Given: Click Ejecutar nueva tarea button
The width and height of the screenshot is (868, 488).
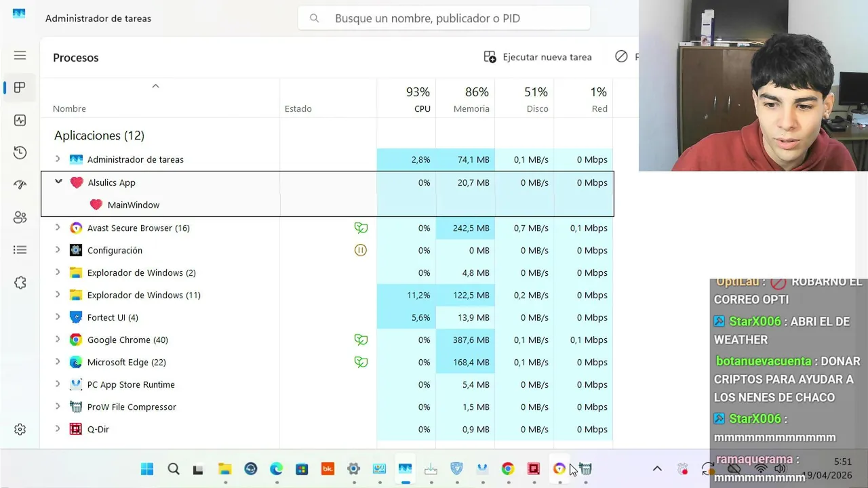Looking at the screenshot, I should (x=538, y=57).
